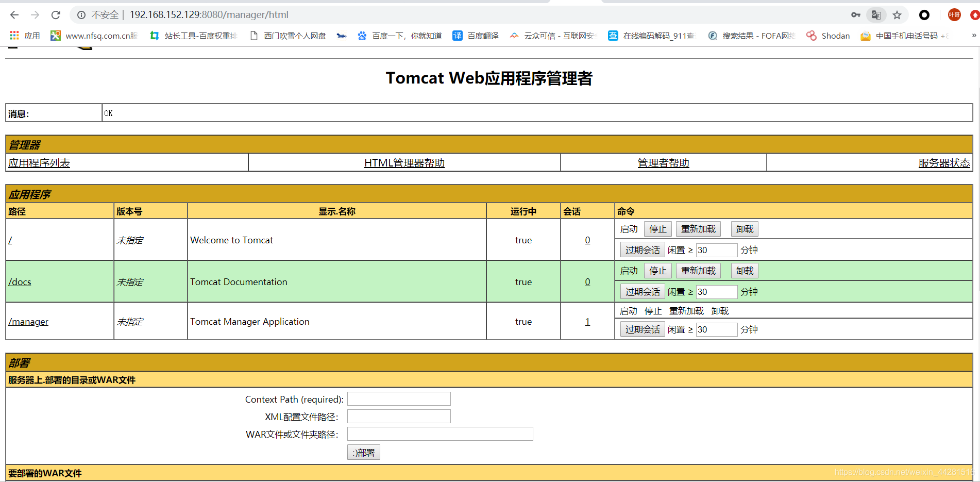Select the Tomcat Documentation display name
Viewport: 980px width, 482px height.
239,282
